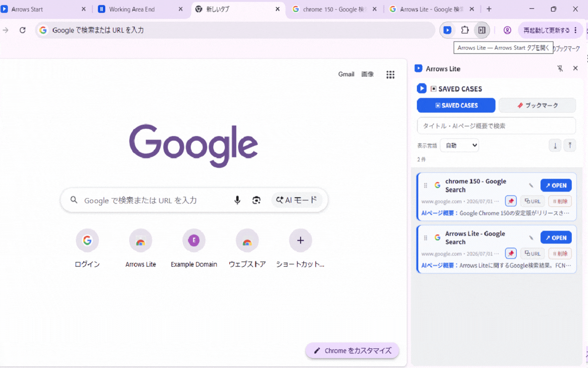Open a new tab with the plus button
Screen dimensions: 588x368
click(489, 9)
